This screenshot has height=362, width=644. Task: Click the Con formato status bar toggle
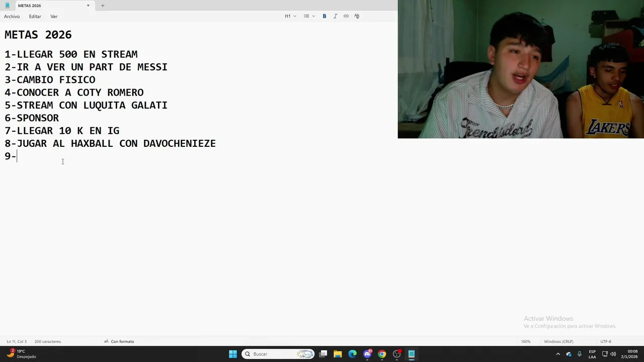click(119, 341)
